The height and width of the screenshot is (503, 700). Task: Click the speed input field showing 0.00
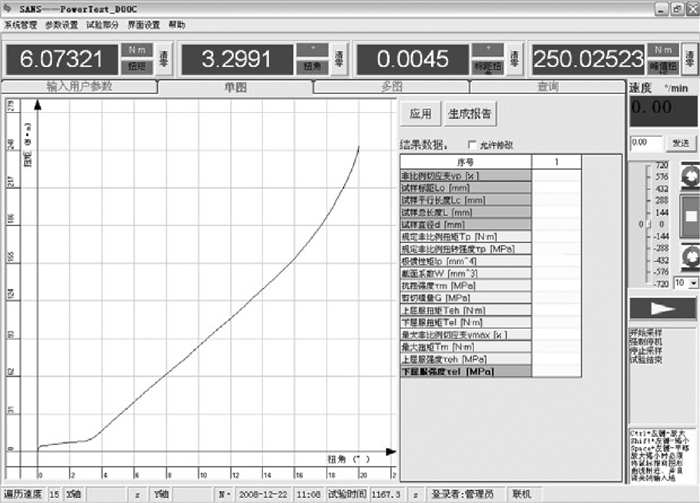(x=645, y=143)
